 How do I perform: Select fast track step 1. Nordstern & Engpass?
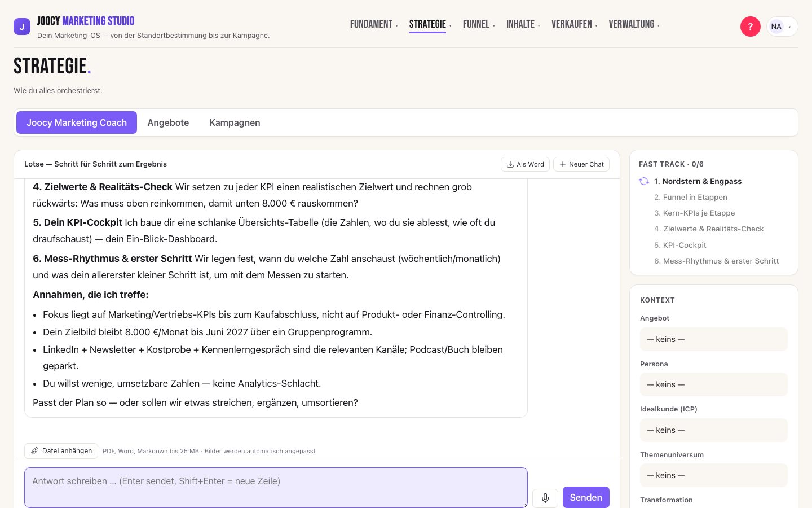[x=698, y=181]
